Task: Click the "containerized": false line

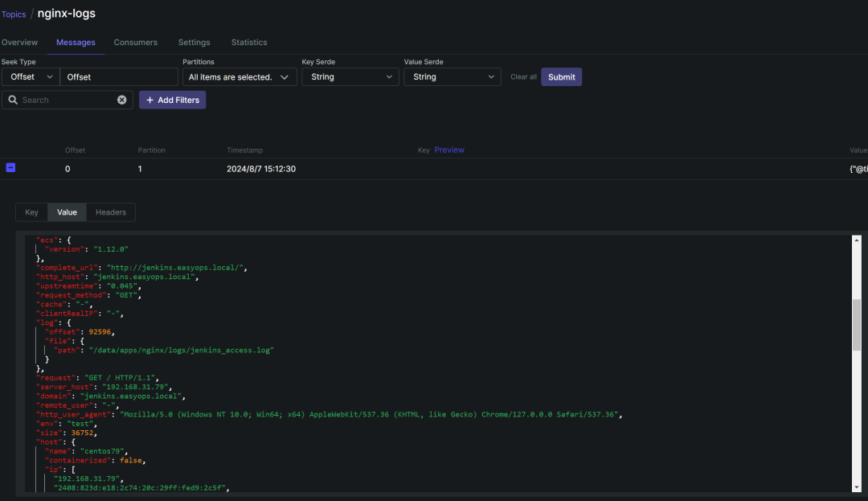Action: 95,460
